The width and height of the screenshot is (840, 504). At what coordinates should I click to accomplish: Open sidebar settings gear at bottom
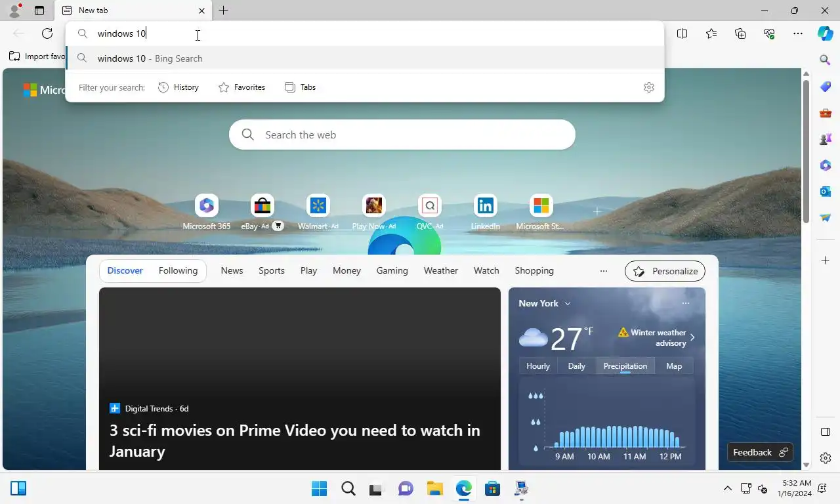pyautogui.click(x=826, y=458)
